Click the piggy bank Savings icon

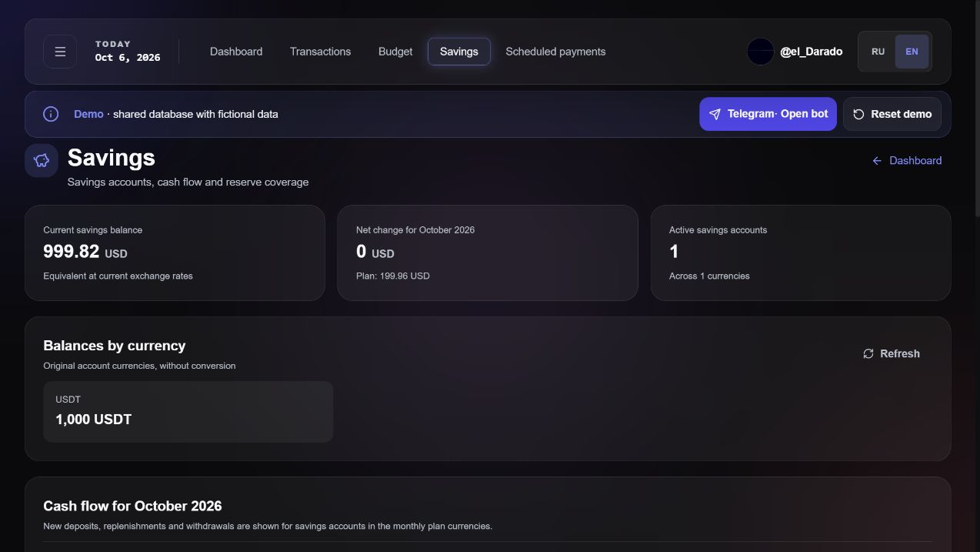coord(42,160)
